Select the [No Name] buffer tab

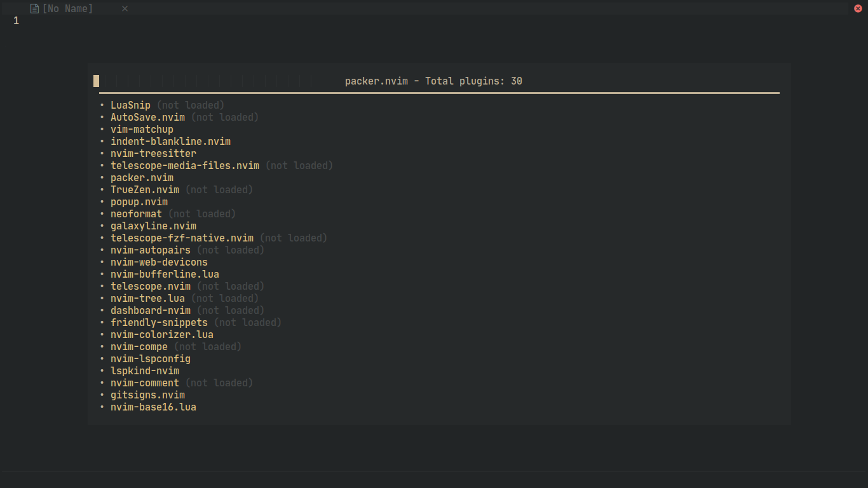click(x=67, y=8)
